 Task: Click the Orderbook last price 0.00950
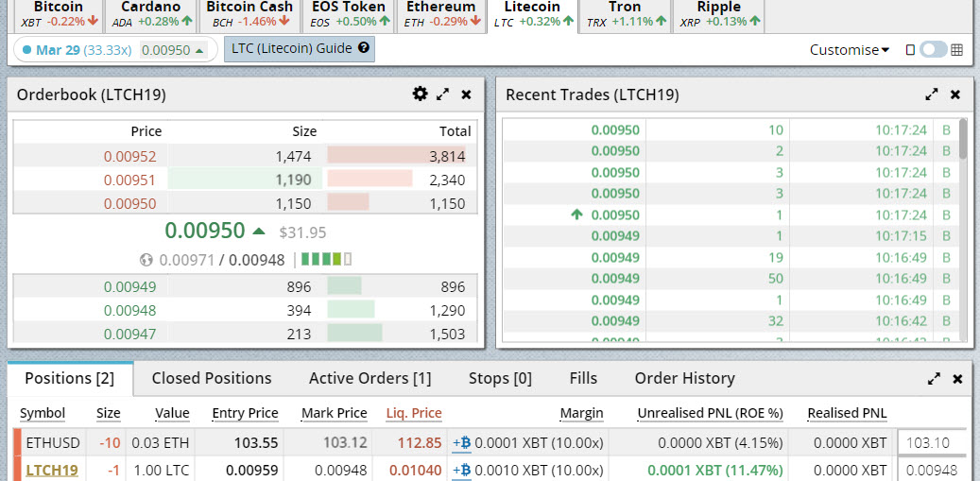click(x=205, y=231)
